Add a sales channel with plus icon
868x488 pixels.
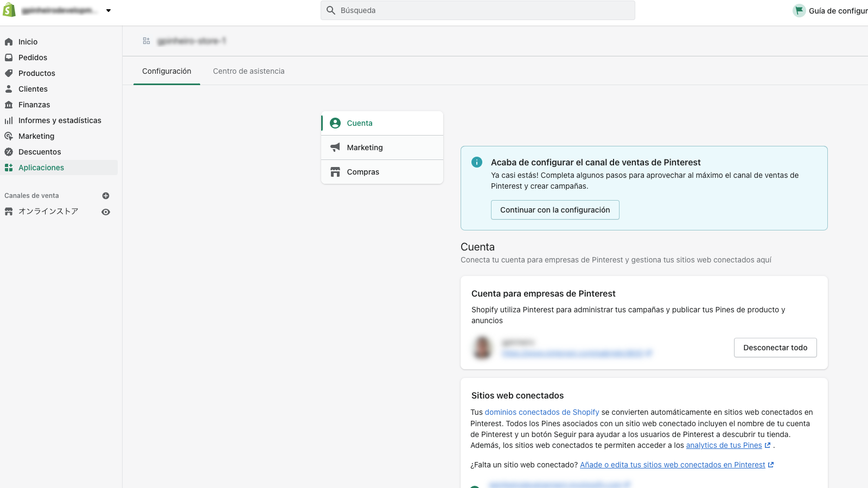coord(106,196)
